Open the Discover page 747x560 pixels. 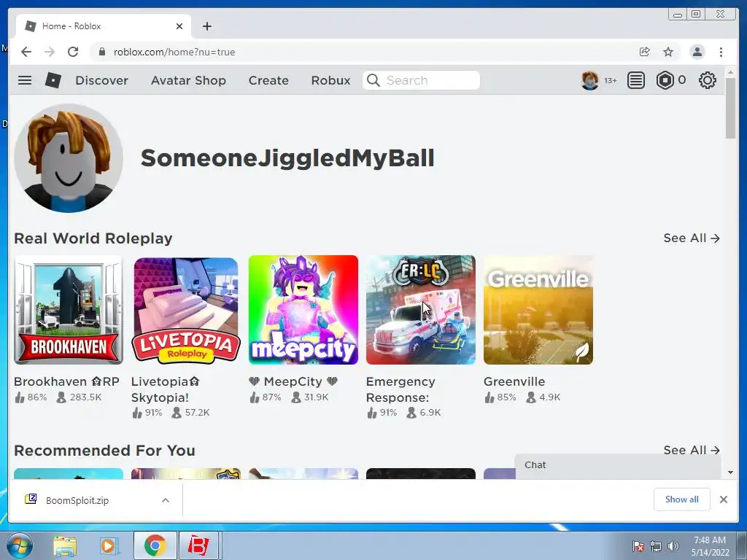pyautogui.click(x=101, y=80)
